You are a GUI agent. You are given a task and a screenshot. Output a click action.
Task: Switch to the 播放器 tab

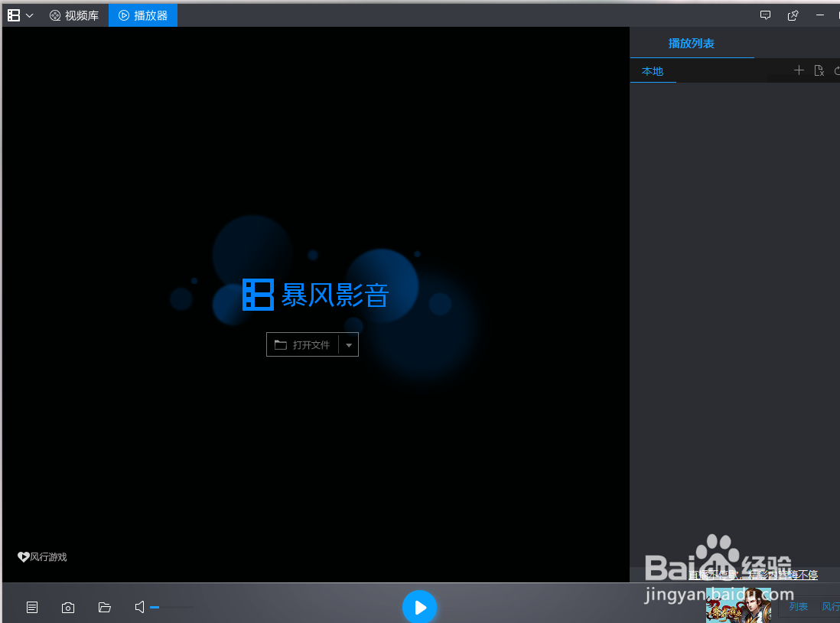[143, 15]
